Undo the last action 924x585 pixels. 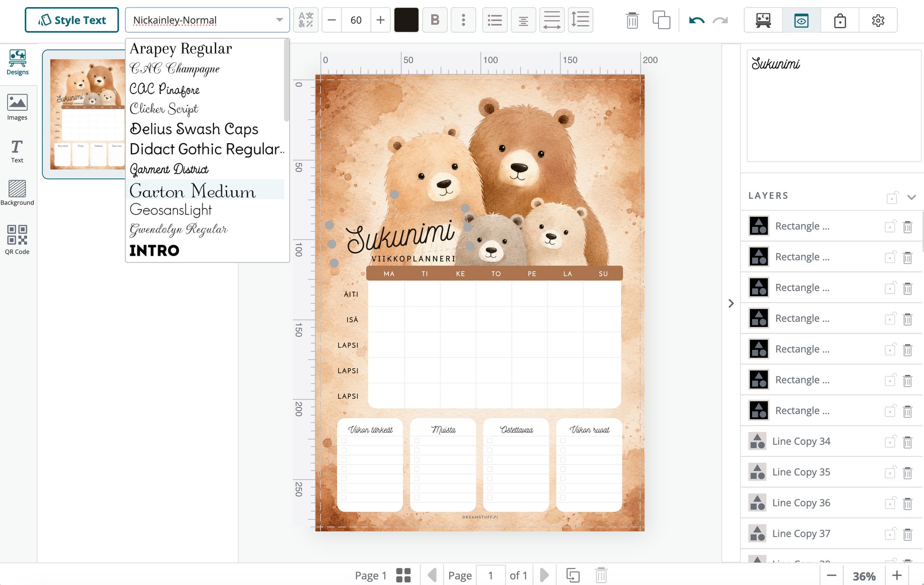pyautogui.click(x=697, y=20)
